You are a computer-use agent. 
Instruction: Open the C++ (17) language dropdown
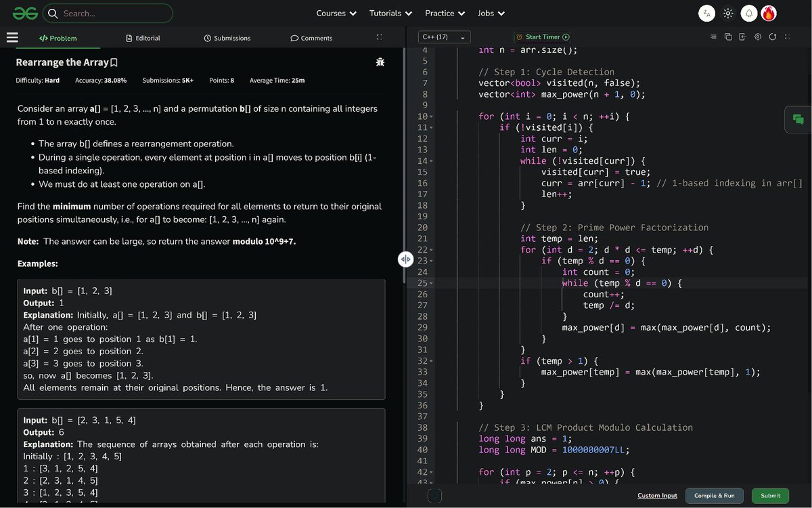(444, 37)
